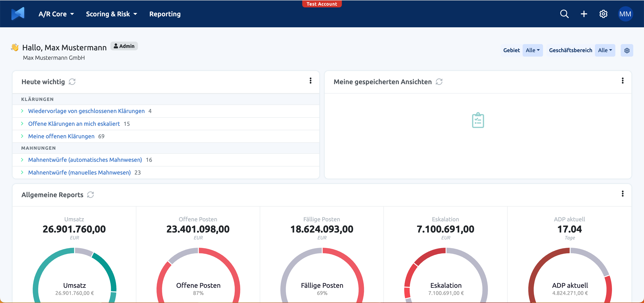The image size is (644, 303).
Task: Click the Meine gespeicherten Ansichten title
Action: point(382,82)
